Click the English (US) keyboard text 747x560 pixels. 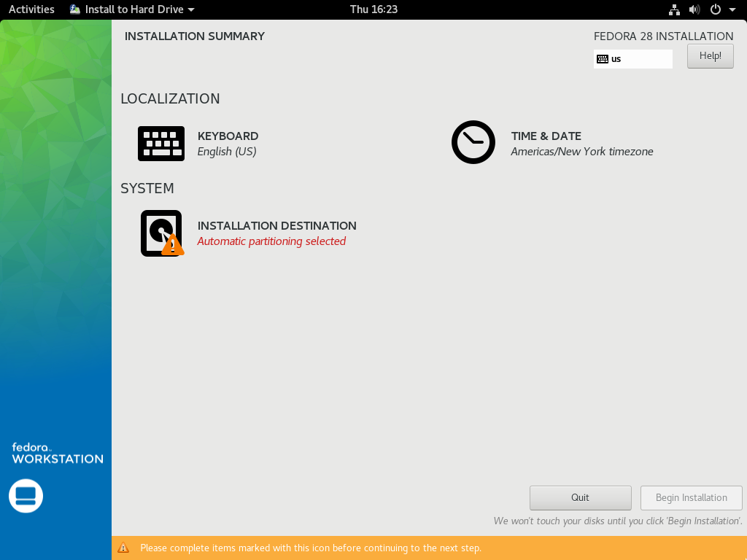227,152
